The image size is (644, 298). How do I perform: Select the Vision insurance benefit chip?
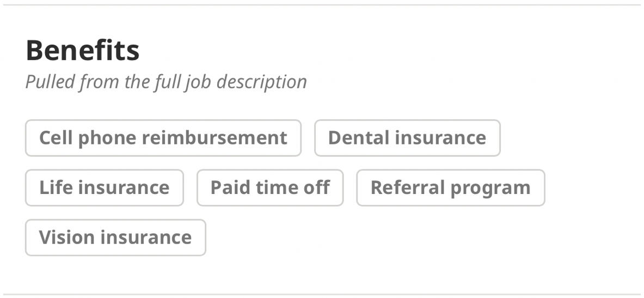point(115,238)
